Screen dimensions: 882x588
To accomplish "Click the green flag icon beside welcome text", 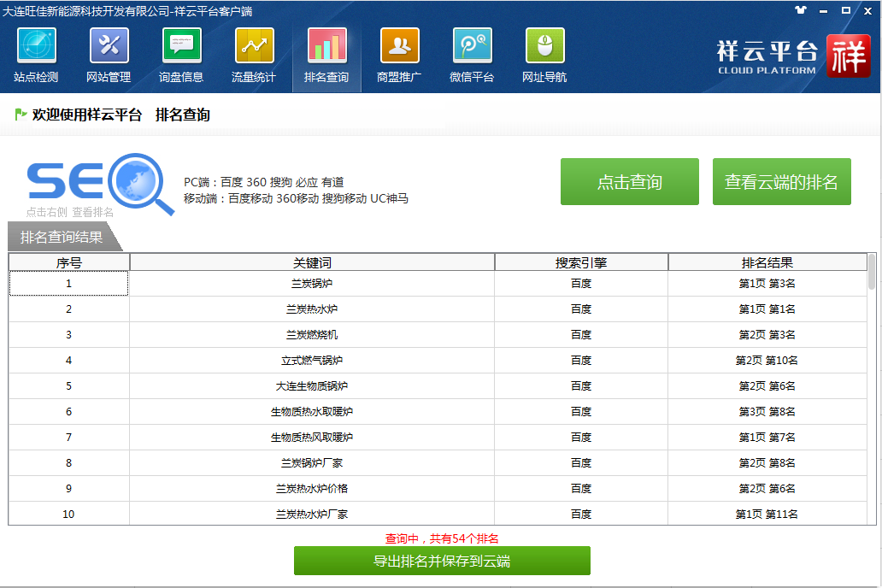I will pos(21,115).
